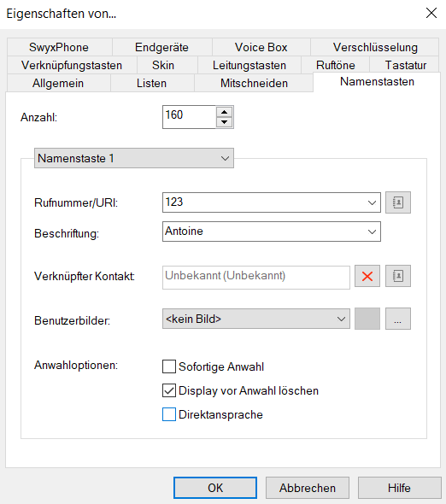446x504 pixels.
Task: Click the Abbrechen button
Action: [308, 488]
